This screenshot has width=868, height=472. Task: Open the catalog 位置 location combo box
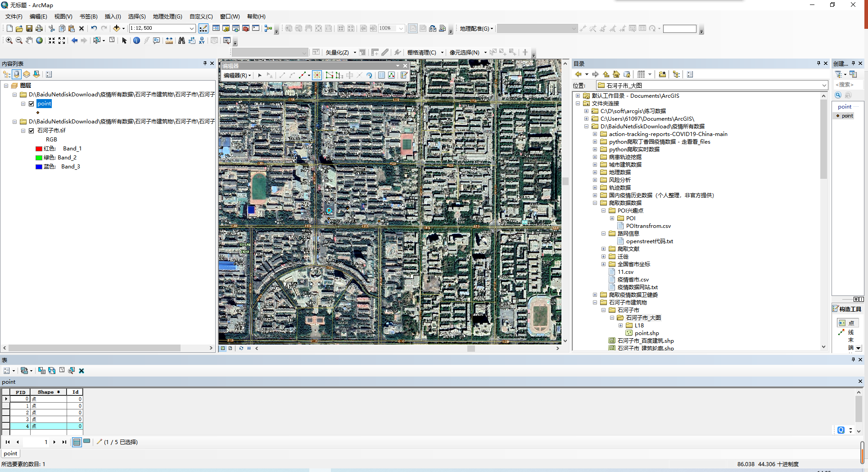pyautogui.click(x=712, y=86)
